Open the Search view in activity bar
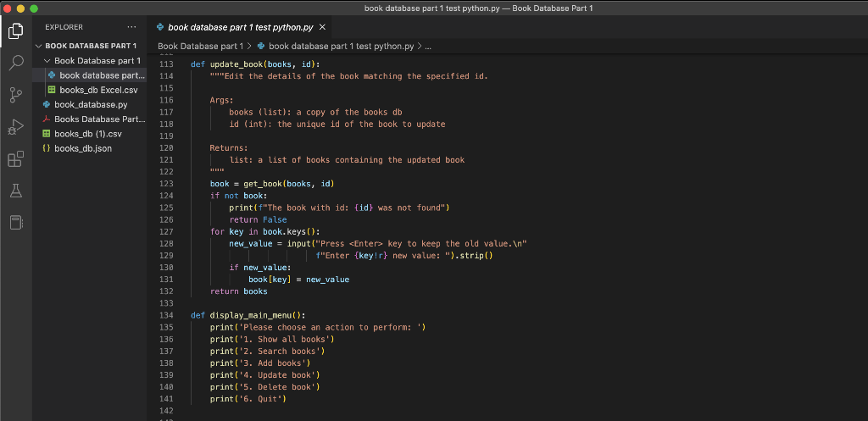This screenshot has height=421, width=868. pyautogui.click(x=16, y=63)
